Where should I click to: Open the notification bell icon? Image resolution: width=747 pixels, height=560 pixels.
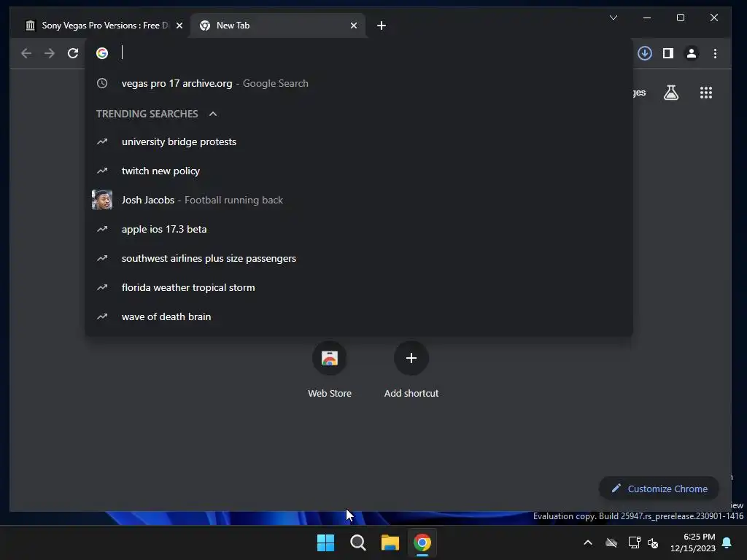pos(727,542)
